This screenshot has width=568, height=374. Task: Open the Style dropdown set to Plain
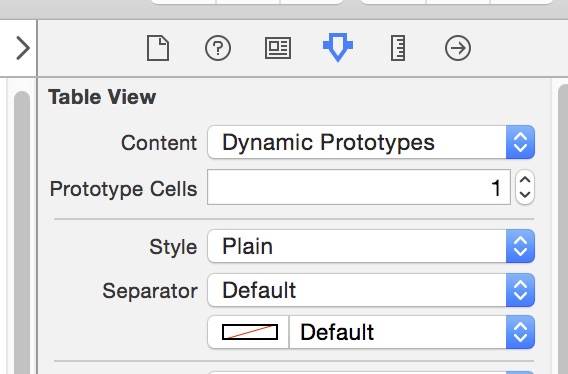pos(371,246)
